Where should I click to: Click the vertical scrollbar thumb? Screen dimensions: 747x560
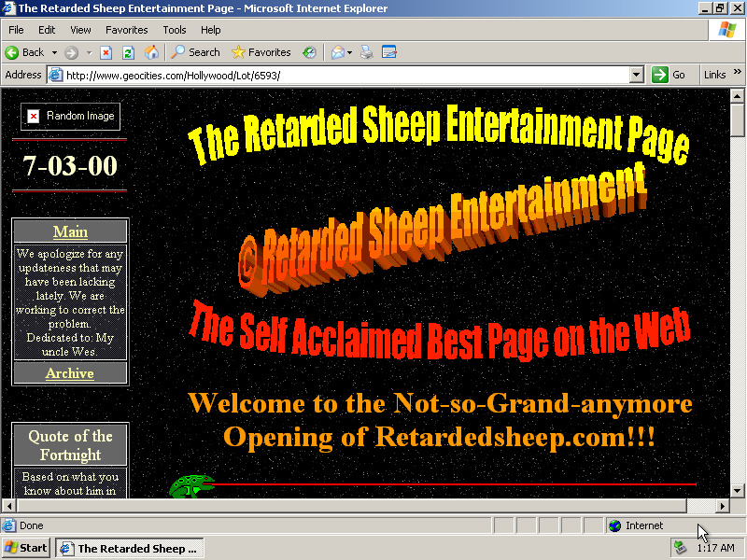[737, 120]
